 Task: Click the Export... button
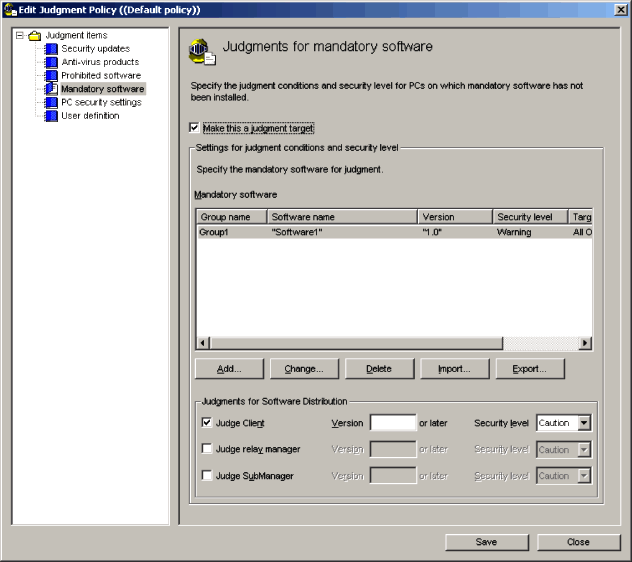point(530,368)
